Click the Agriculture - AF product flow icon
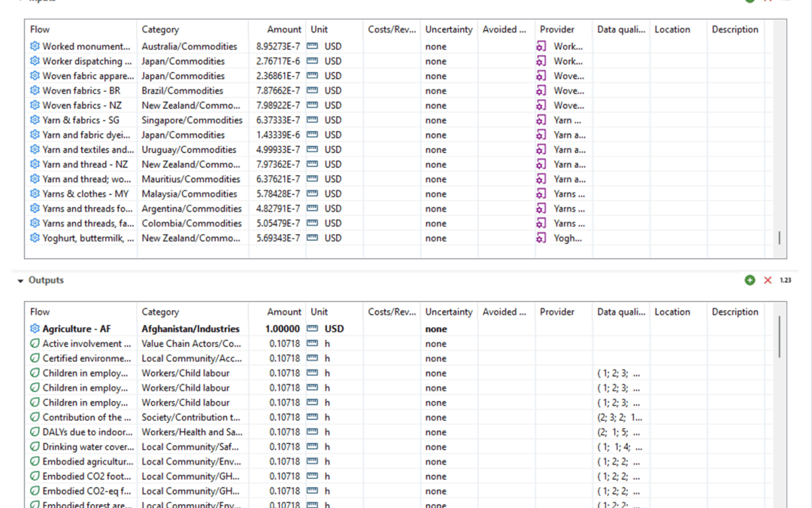Screen dimensions: 812x508 (35, 329)
